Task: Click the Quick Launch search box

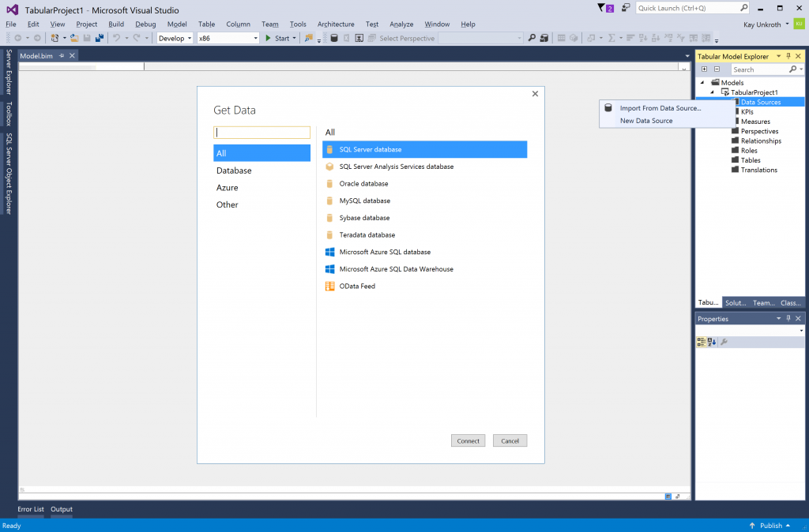Action: click(x=692, y=8)
